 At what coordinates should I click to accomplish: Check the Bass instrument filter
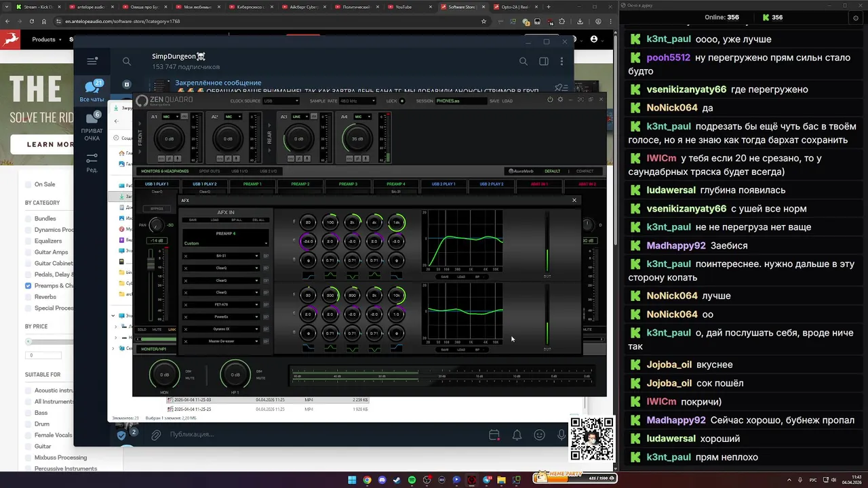28,413
